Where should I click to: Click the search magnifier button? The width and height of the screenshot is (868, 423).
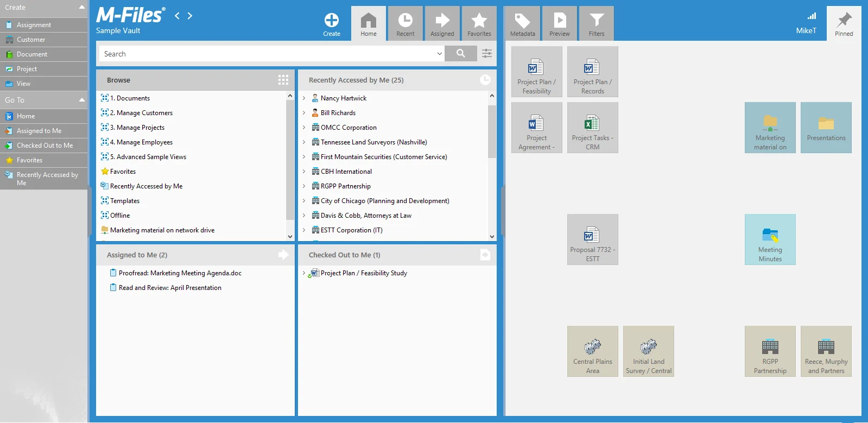click(461, 53)
